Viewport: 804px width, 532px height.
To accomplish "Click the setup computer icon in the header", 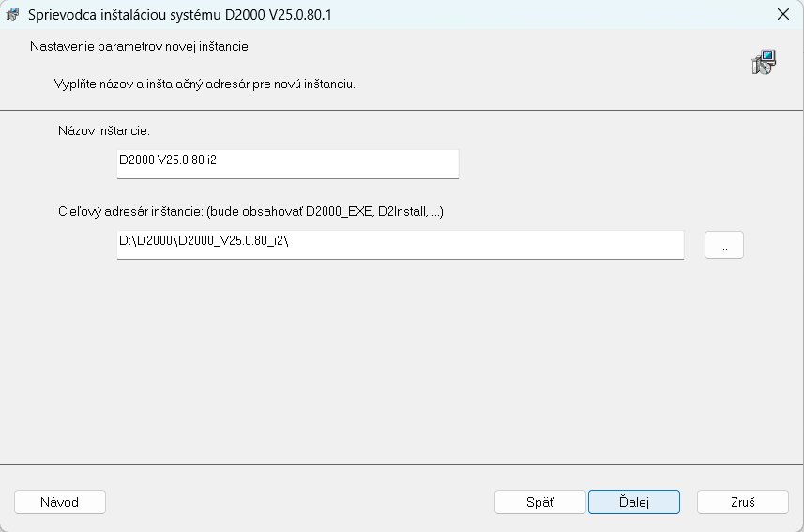I will 764,63.
